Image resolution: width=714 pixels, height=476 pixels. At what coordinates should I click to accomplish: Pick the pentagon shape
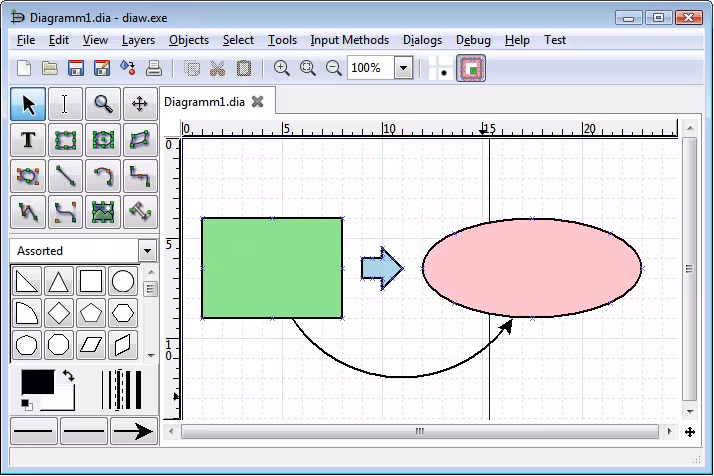[91, 313]
